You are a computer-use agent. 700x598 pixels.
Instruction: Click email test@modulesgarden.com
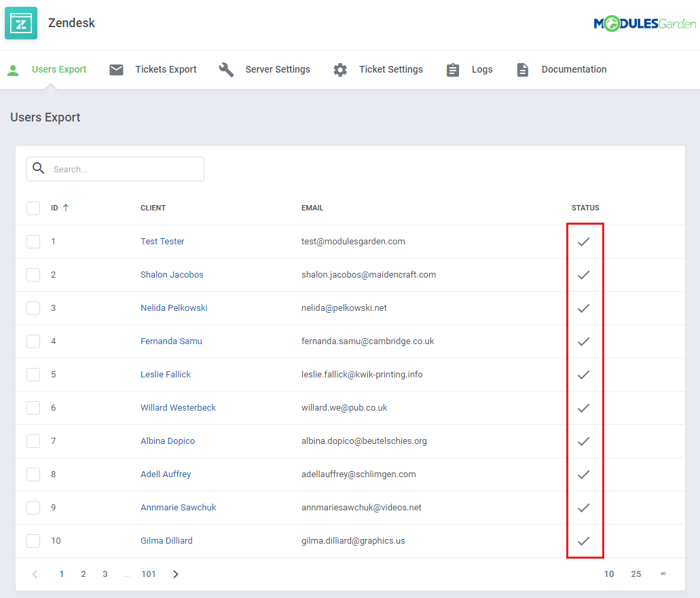click(x=353, y=242)
